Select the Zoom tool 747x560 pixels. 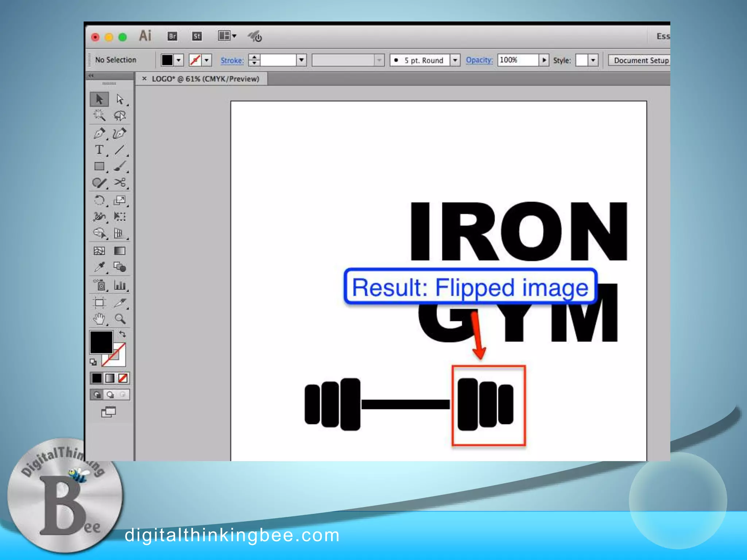[120, 319]
